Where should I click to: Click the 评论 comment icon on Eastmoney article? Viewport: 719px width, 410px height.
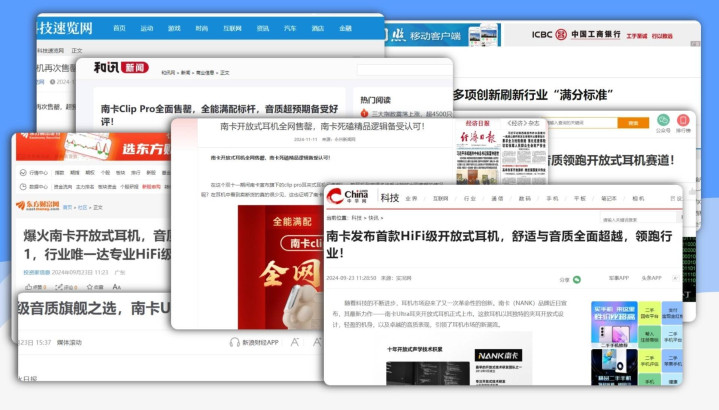59,287
